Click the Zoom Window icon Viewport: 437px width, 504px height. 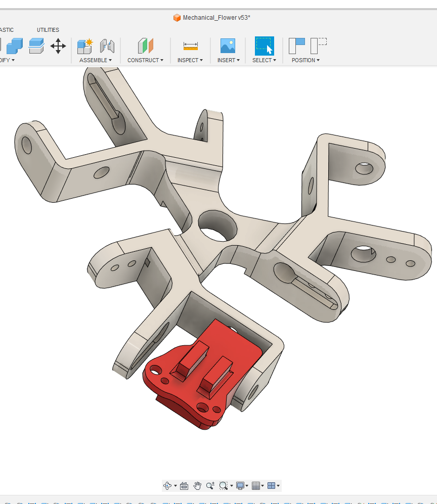point(223,485)
